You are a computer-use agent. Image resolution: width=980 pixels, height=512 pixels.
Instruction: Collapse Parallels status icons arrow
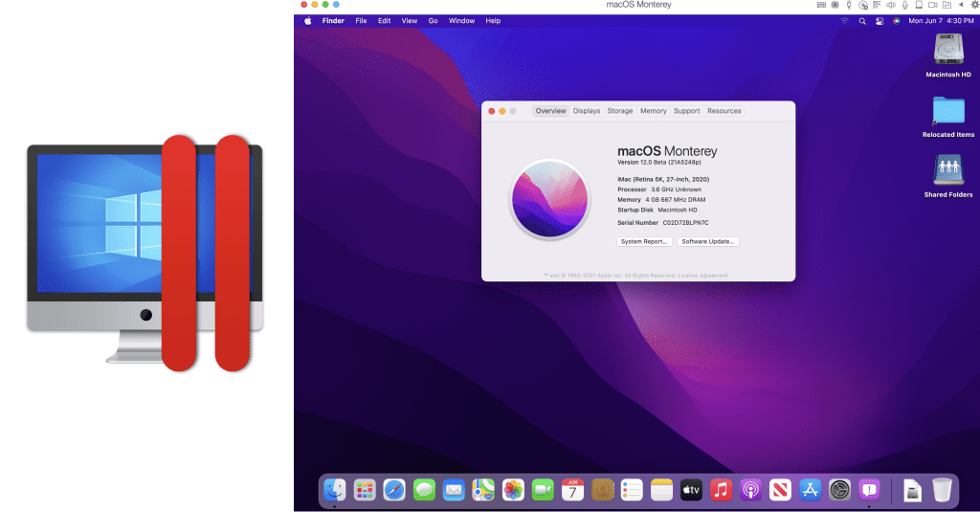961,5
